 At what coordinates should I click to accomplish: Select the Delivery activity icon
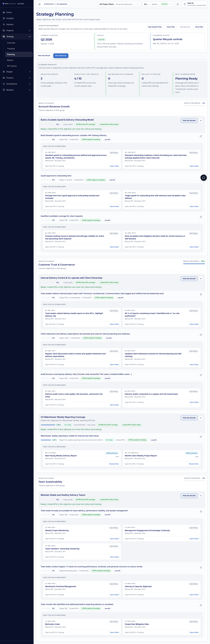click(x=4, y=24)
